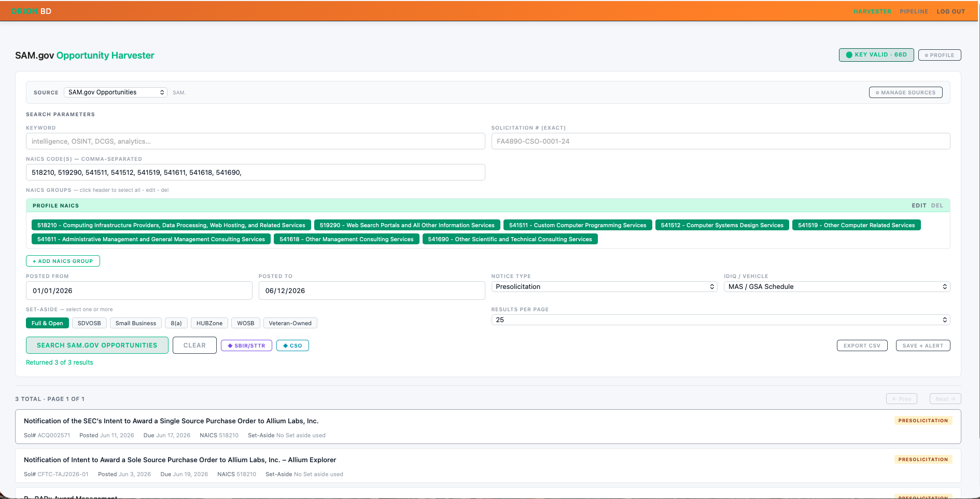
Task: Click the Key Valid 66D status badge
Action: (876, 54)
